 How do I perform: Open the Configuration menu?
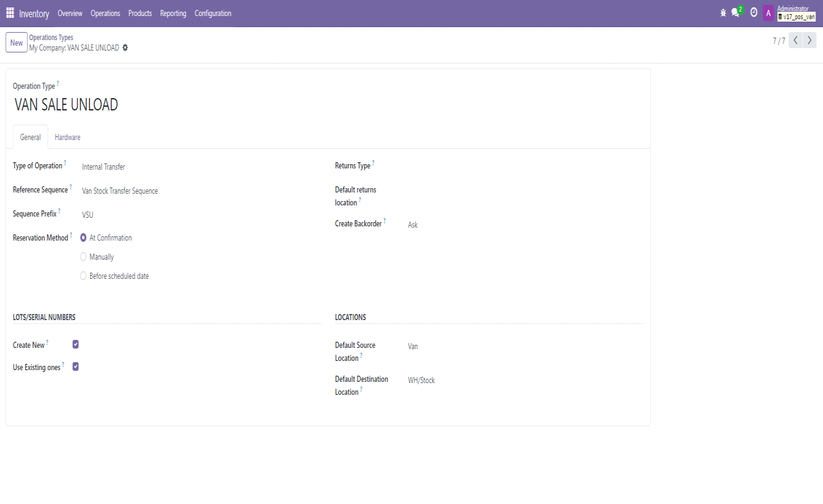point(213,13)
